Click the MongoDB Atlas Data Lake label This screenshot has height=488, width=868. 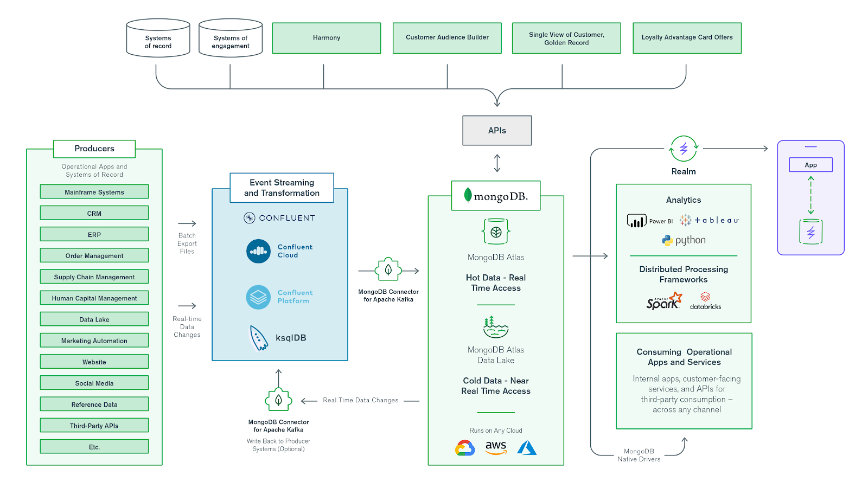496,355
